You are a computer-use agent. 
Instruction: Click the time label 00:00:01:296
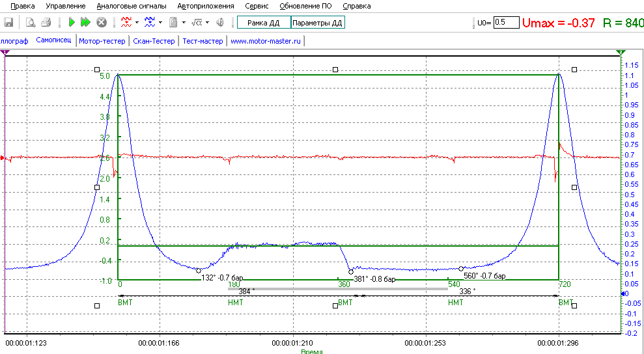click(x=559, y=342)
